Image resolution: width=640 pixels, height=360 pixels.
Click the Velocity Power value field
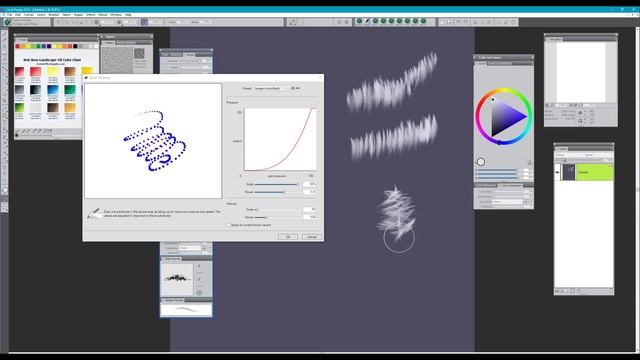point(310,217)
